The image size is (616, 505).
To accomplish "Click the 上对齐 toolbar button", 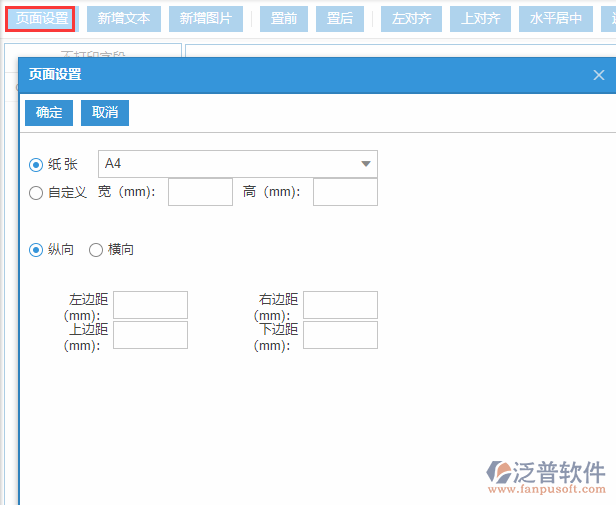I will [480, 18].
